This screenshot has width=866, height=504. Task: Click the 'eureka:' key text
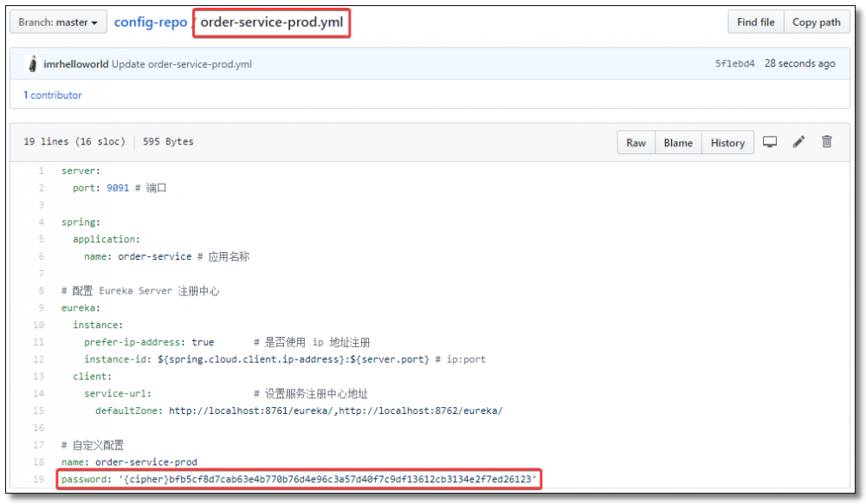click(x=81, y=308)
